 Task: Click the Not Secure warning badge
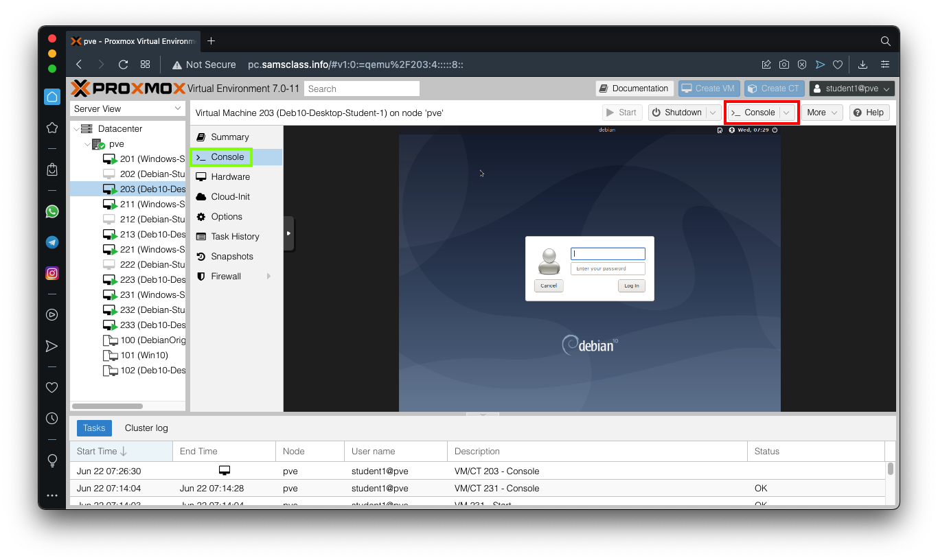point(203,65)
